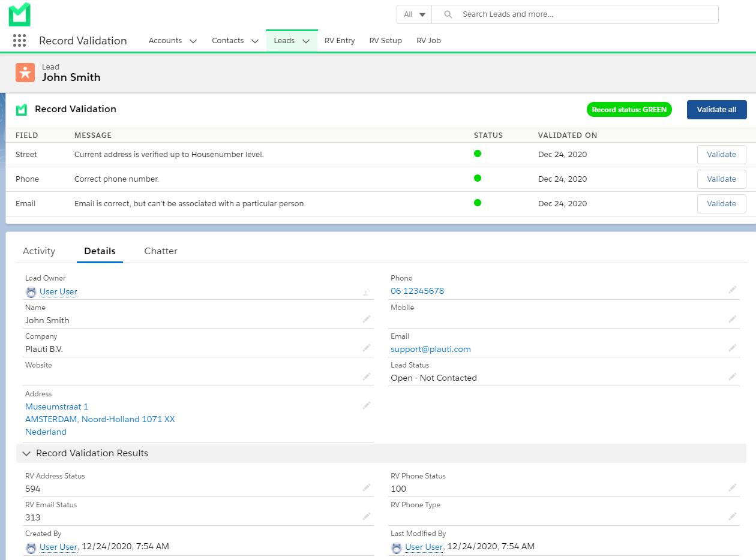Click the Plauti B.V. company value
This screenshot has width=756, height=560.
click(x=44, y=349)
